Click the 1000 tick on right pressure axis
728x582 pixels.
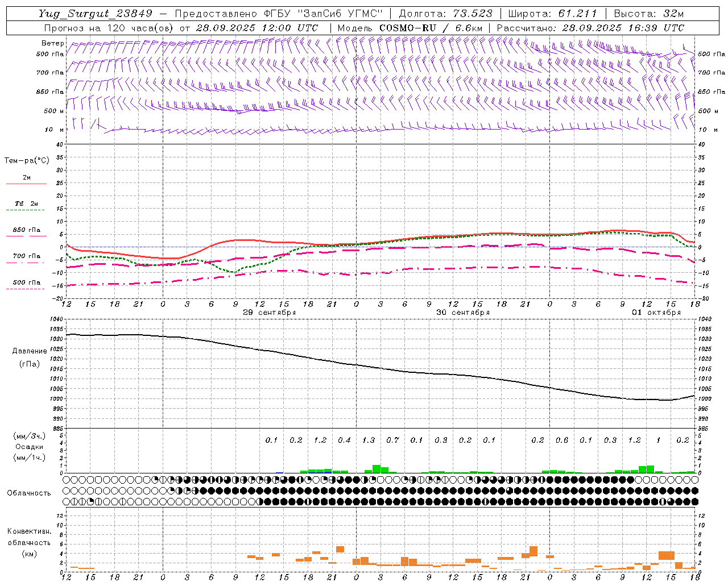(x=704, y=399)
